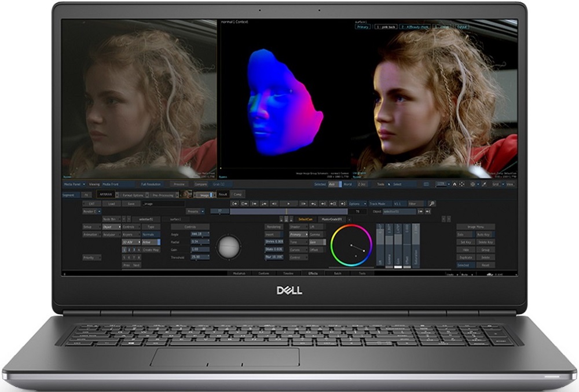Toggle the Active button
This screenshot has width=579, height=392.
151,241
